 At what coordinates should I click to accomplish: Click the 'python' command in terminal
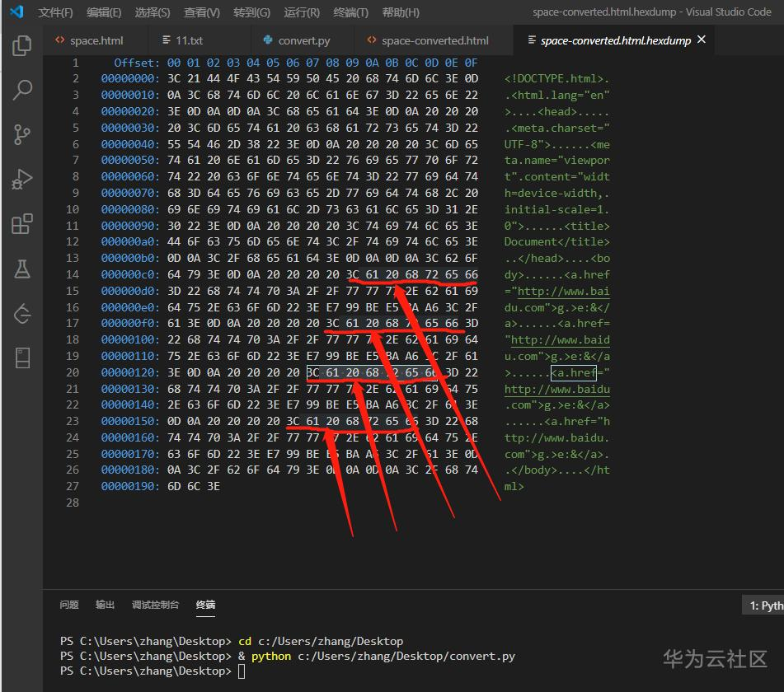point(271,656)
